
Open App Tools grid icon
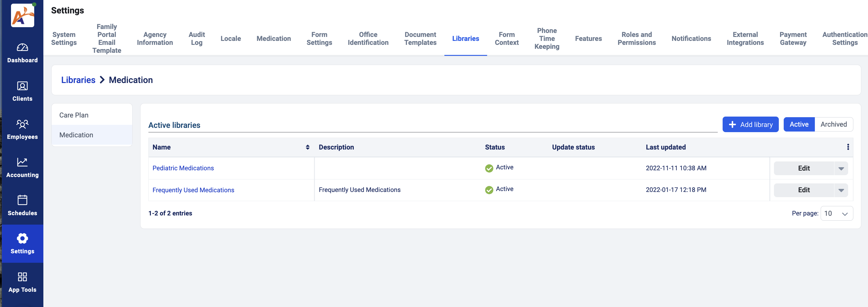pos(22,277)
